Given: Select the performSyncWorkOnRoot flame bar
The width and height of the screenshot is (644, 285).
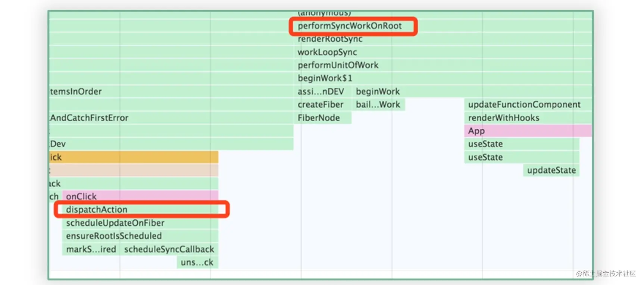Looking at the screenshot, I should coord(443,26).
